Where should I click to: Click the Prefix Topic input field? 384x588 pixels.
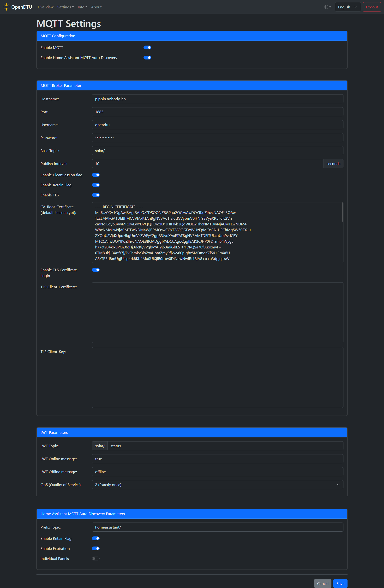pyautogui.click(x=217, y=527)
